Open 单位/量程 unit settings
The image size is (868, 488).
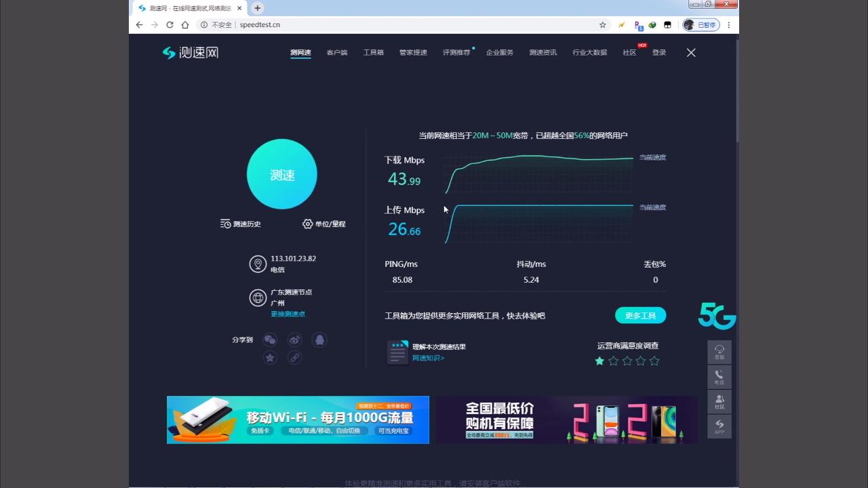tap(324, 224)
